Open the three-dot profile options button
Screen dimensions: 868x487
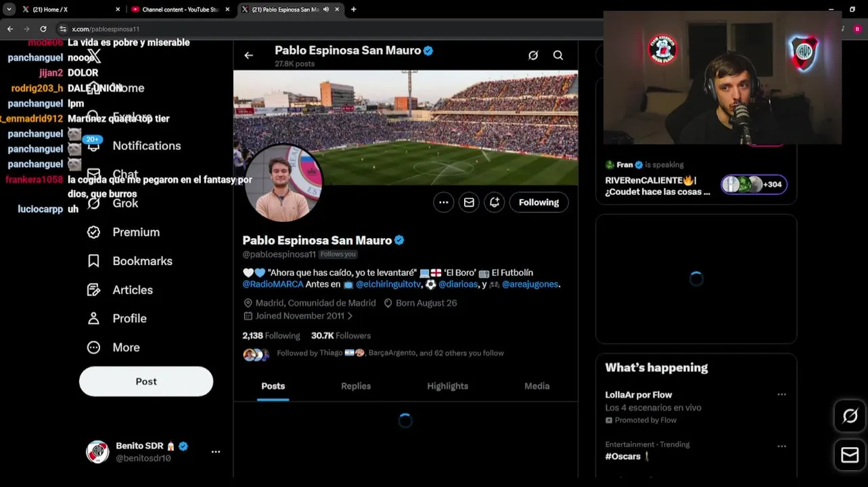(x=443, y=202)
